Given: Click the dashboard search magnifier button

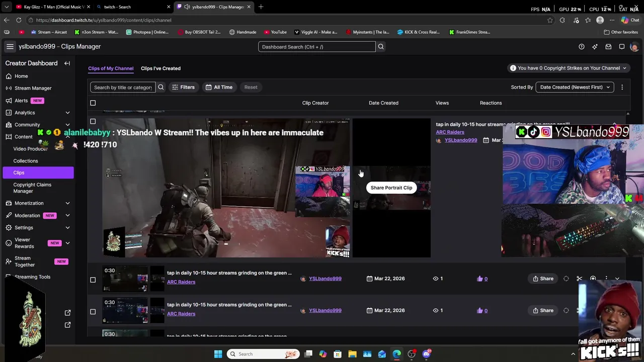Looking at the screenshot, I should tap(381, 47).
